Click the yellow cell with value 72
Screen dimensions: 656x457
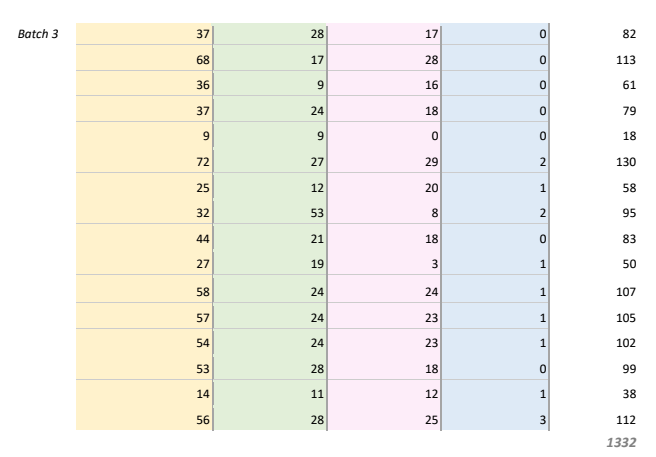point(145,161)
